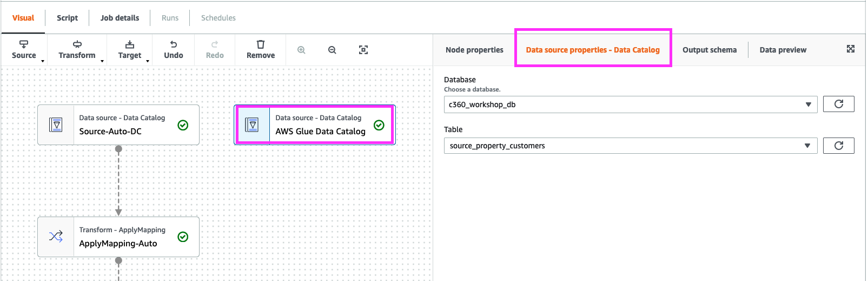The image size is (868, 281).
Task: Open the Source dropdown menu
Action: coord(24,50)
